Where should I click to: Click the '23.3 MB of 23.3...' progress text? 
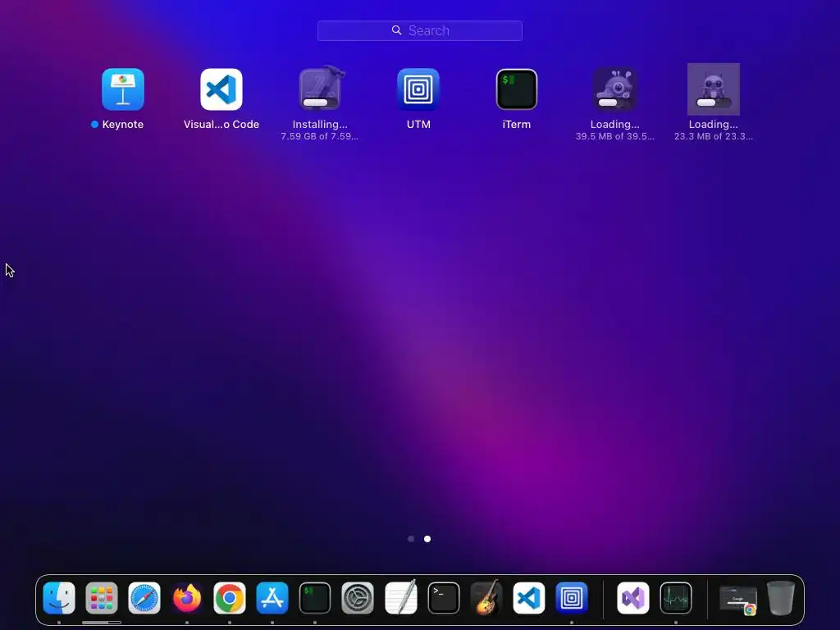click(x=714, y=137)
